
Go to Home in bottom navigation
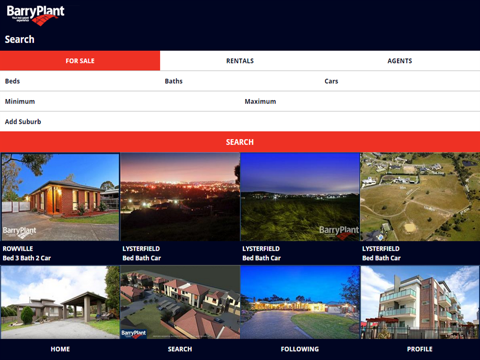[60, 349]
